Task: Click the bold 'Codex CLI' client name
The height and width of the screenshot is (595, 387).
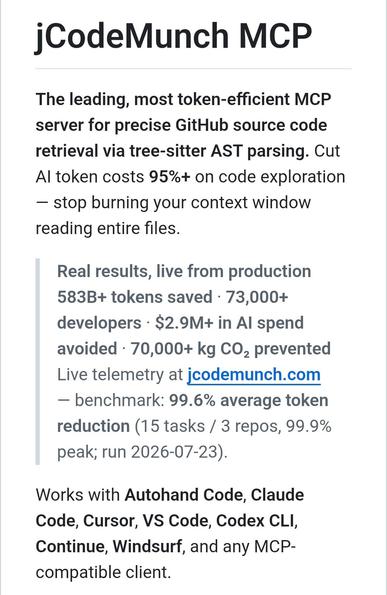Action: click(x=256, y=521)
